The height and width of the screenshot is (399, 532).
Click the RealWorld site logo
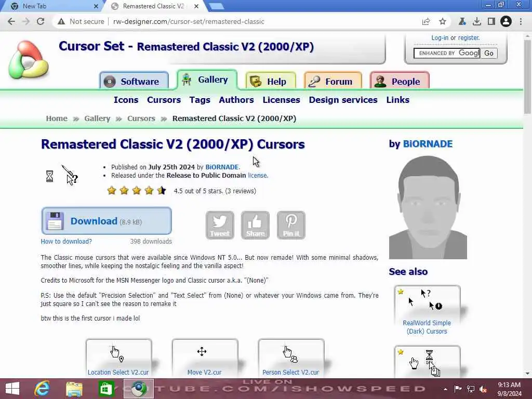pos(29,60)
